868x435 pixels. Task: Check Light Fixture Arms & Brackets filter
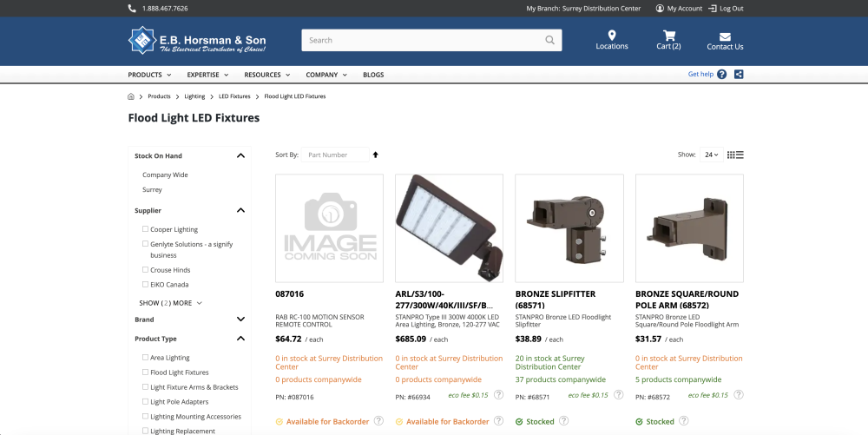tap(145, 387)
